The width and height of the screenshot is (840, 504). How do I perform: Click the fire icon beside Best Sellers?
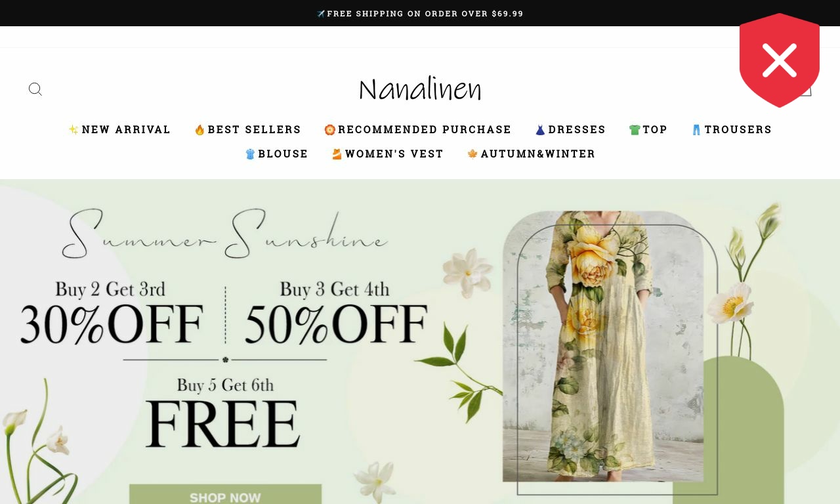(199, 130)
